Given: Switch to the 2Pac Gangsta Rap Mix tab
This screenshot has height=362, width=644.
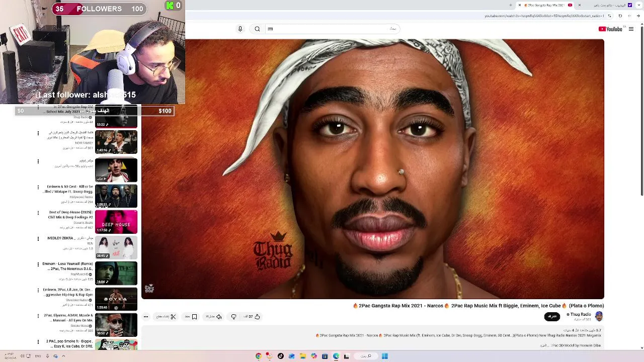Looking at the screenshot, I should pos(545,5).
